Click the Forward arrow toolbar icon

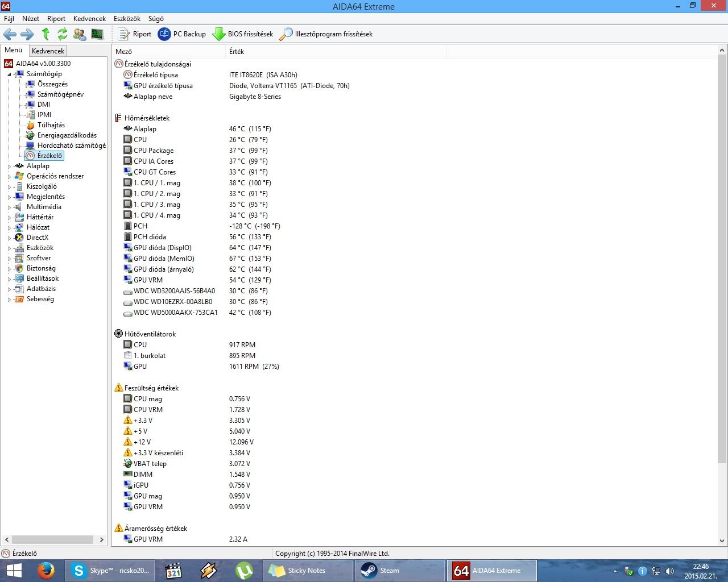[27, 34]
